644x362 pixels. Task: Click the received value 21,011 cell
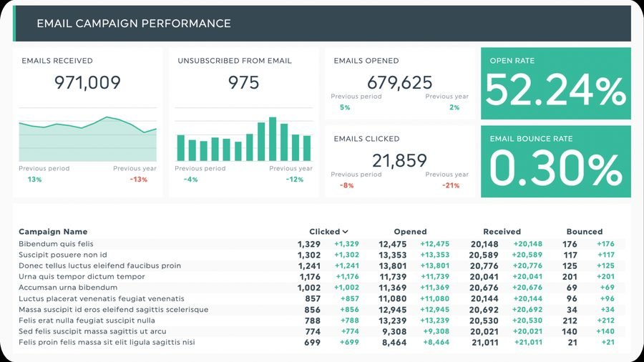click(x=485, y=342)
